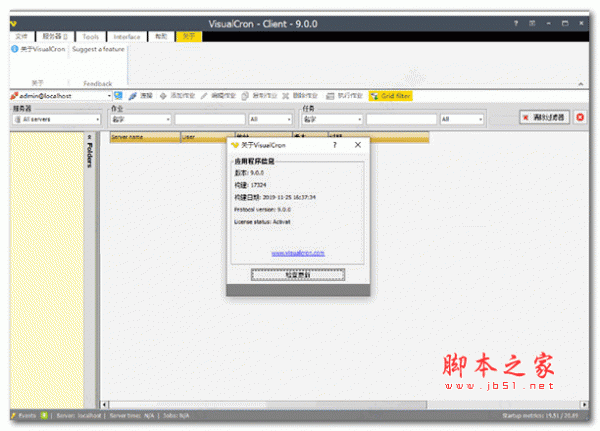Click the 执行作业 run job icon
This screenshot has width=600, height=431.
point(330,96)
